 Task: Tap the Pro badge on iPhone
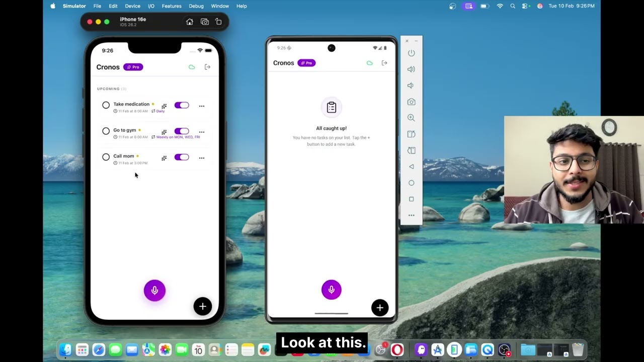[x=133, y=67]
